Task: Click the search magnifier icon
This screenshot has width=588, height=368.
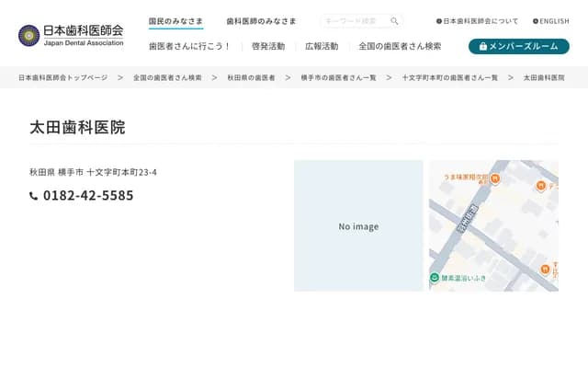Action: pos(394,21)
